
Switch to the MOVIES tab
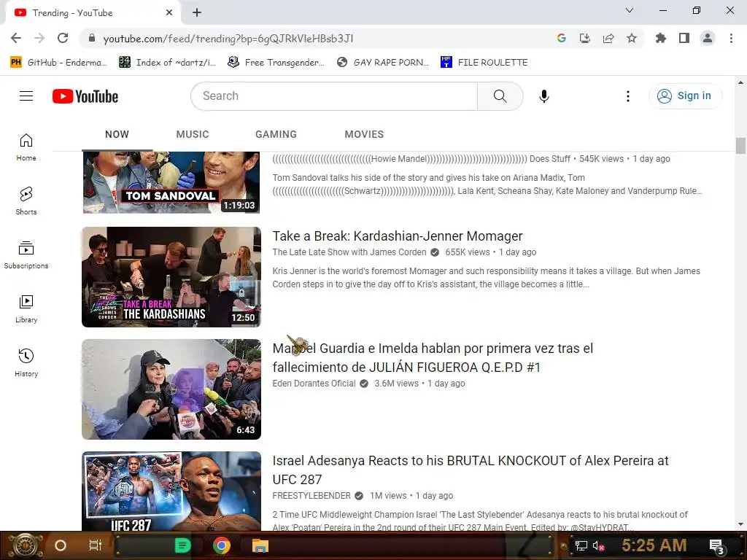364,134
